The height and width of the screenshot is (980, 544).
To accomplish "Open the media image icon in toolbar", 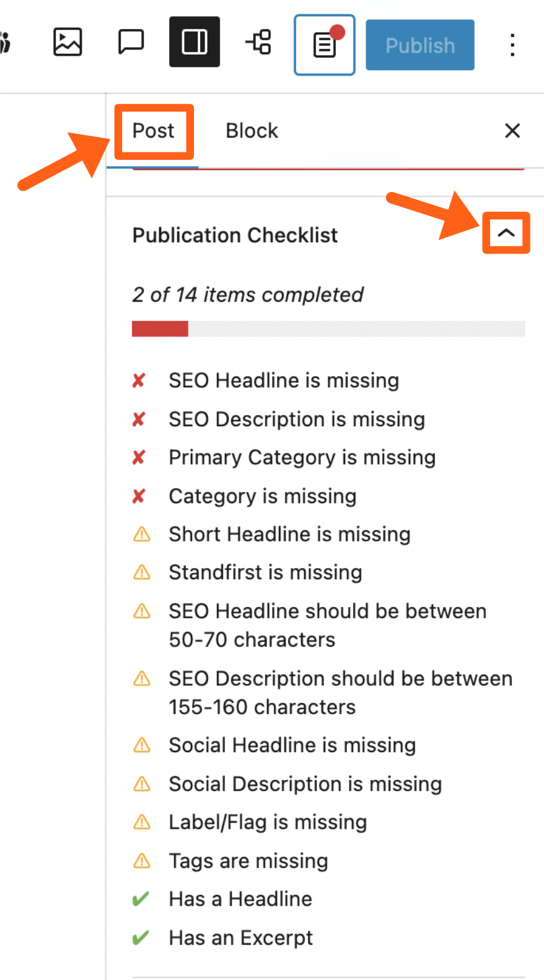I will 68,42.
